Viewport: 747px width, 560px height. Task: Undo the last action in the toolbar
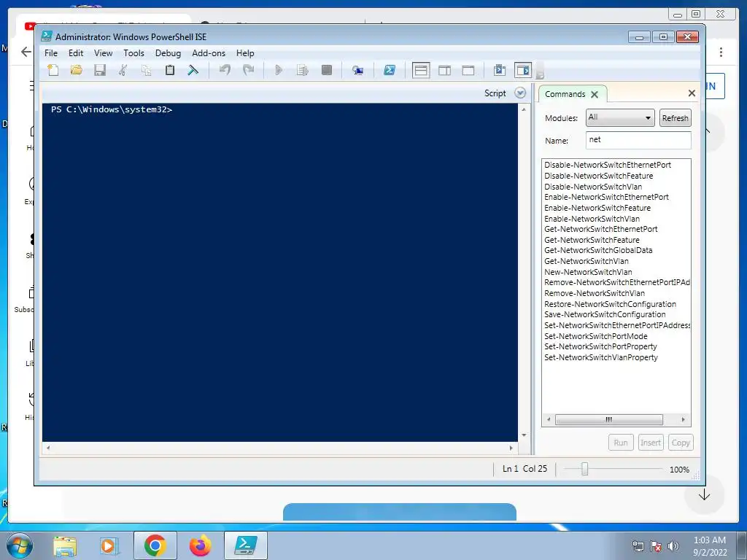(225, 71)
